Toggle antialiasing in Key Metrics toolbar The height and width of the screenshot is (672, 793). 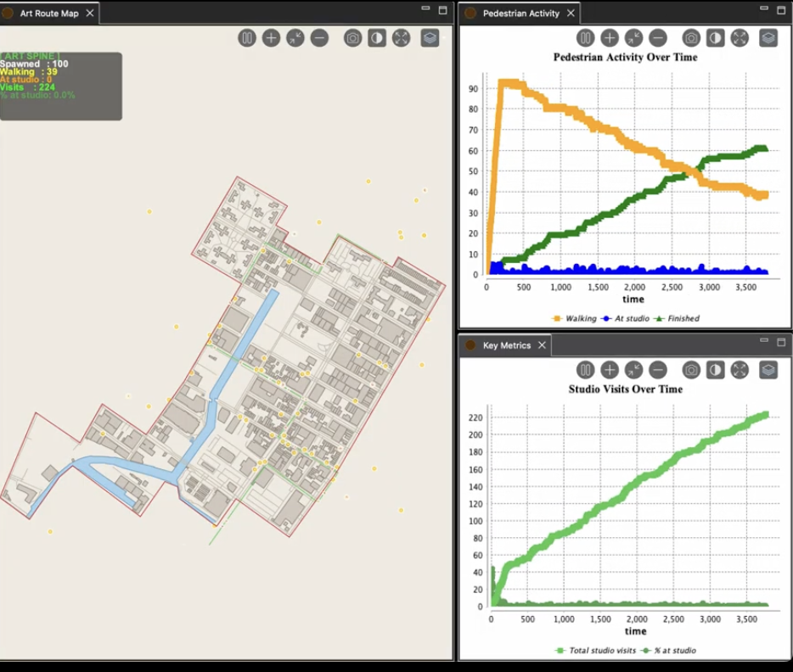point(716,370)
